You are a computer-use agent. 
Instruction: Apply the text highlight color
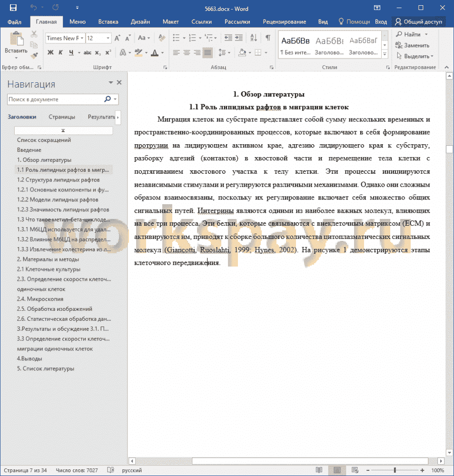[x=138, y=52]
